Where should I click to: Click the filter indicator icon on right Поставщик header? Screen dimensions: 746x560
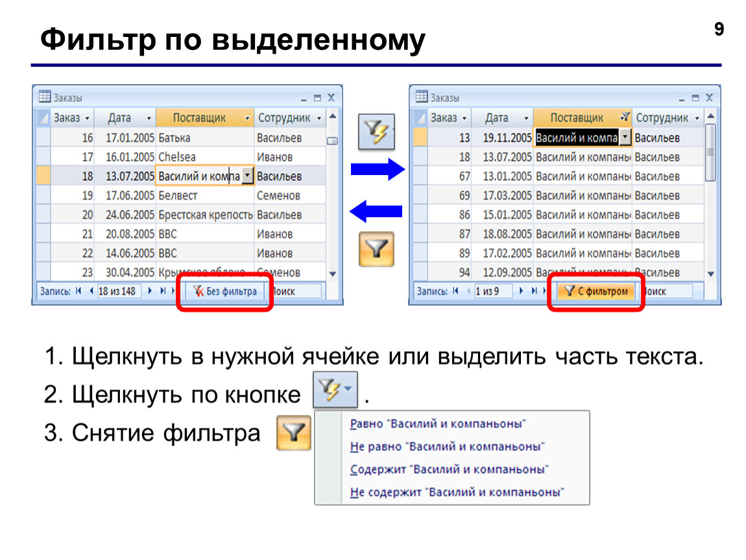pos(625,117)
